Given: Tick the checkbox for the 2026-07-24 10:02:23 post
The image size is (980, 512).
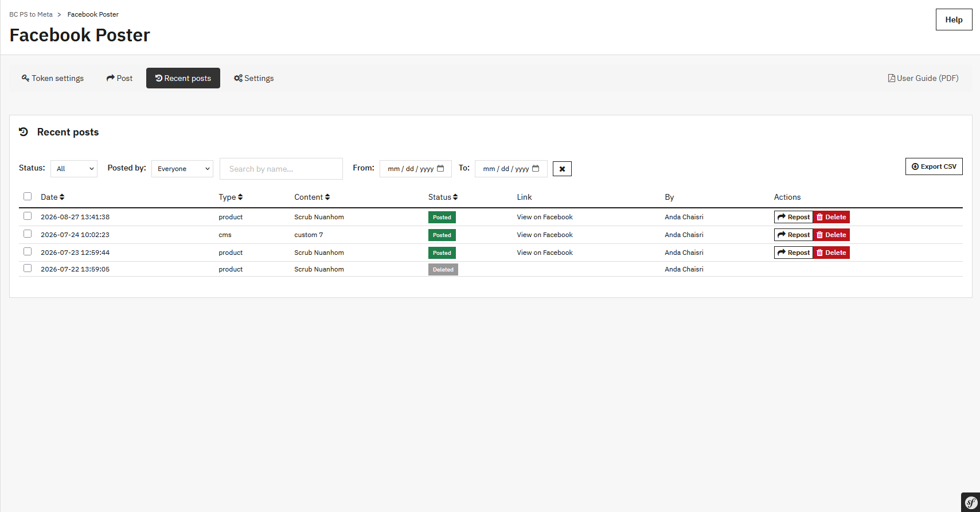Looking at the screenshot, I should point(28,234).
